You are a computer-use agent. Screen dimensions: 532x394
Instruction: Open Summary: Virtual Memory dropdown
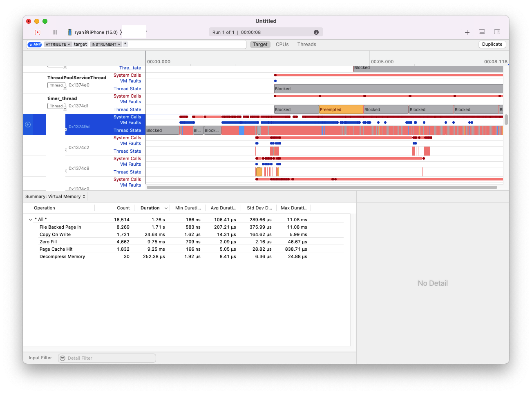[x=55, y=196]
